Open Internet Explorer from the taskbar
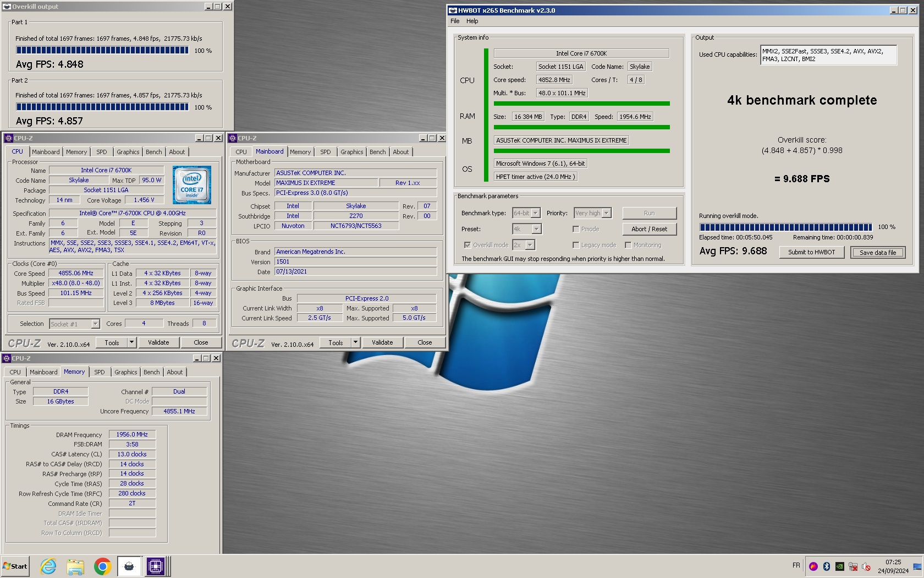Image resolution: width=924 pixels, height=578 pixels. pyautogui.click(x=48, y=566)
